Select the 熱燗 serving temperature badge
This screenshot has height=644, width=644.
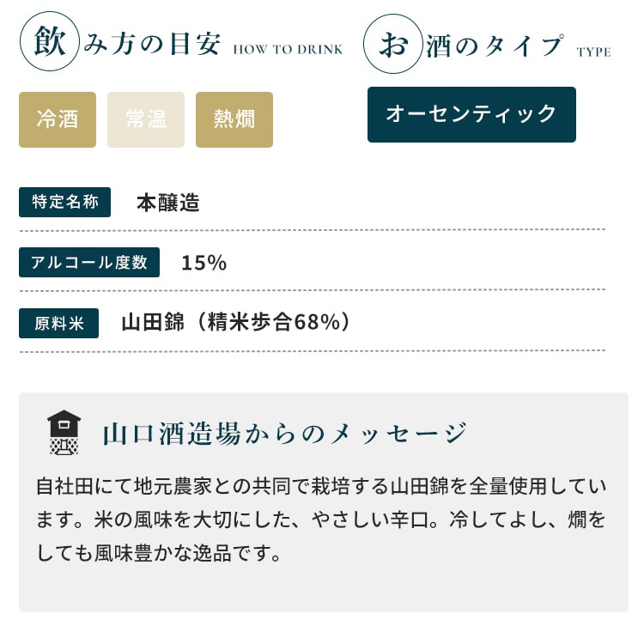(x=234, y=119)
